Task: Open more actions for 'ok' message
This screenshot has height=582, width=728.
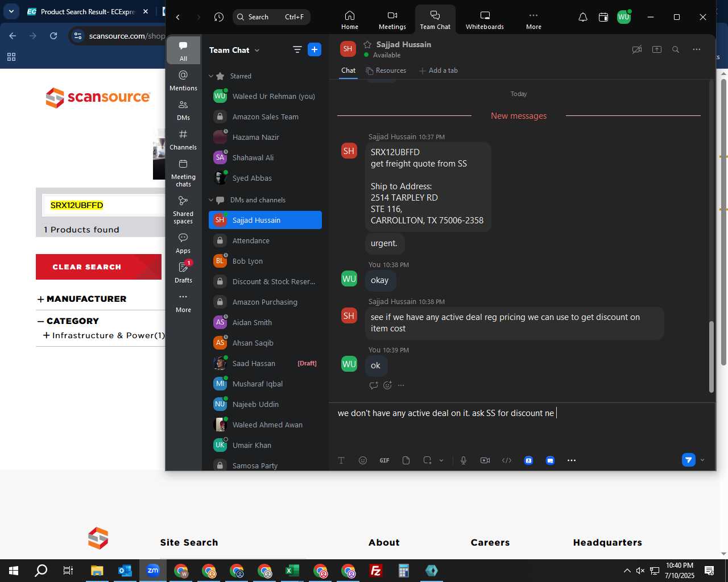Action: click(x=401, y=385)
